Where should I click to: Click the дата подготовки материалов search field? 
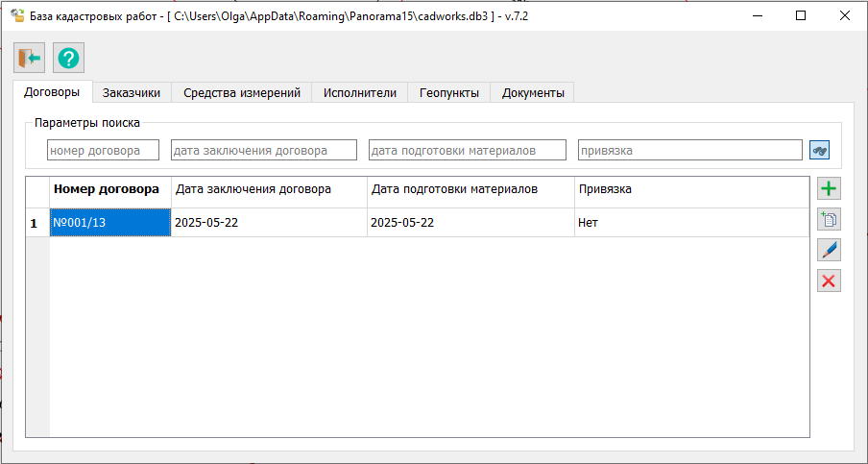click(x=467, y=151)
